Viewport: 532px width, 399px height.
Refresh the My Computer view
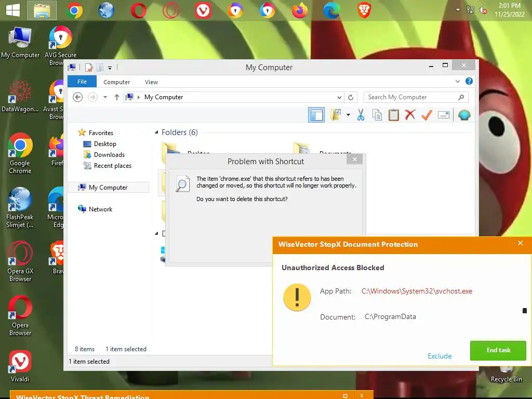click(351, 97)
